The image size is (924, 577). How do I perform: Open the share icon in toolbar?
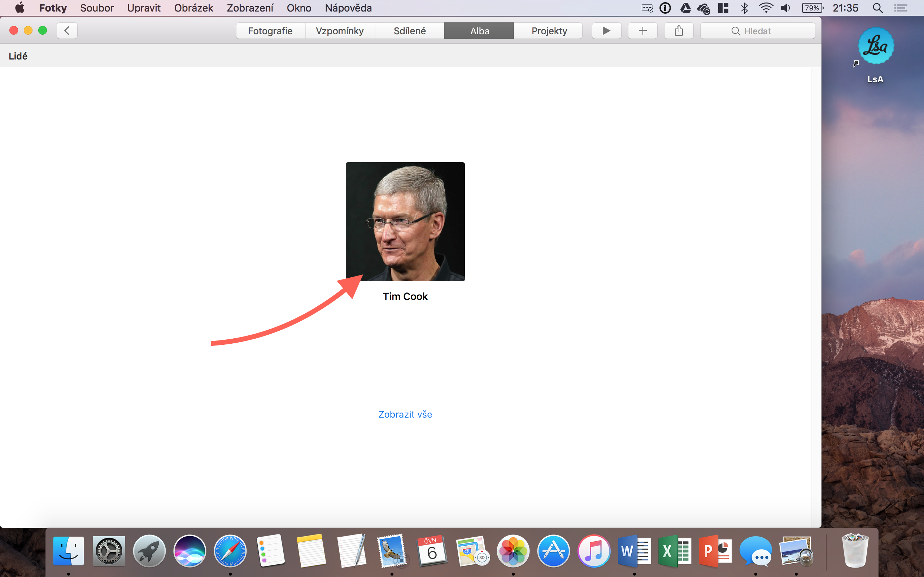[x=679, y=31]
